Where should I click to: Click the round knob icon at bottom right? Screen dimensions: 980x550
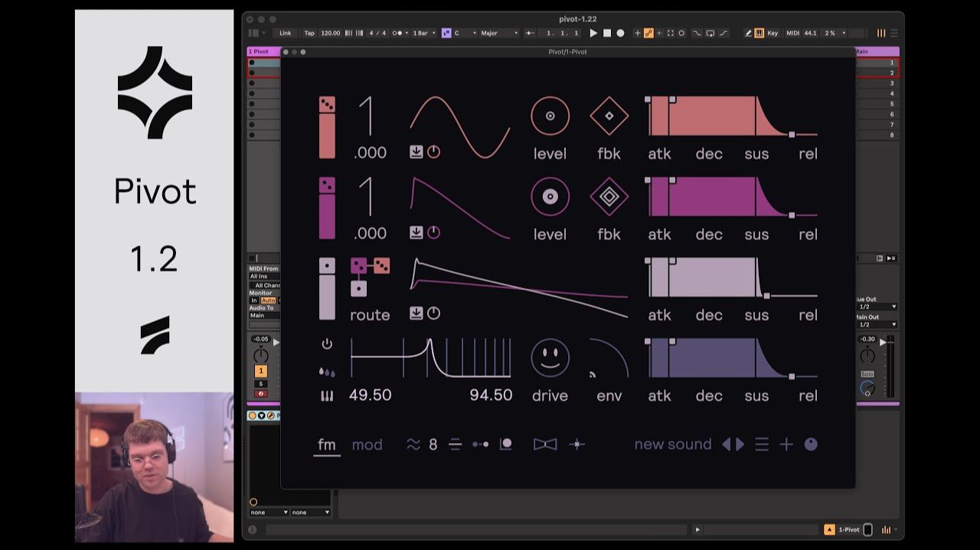click(x=811, y=444)
